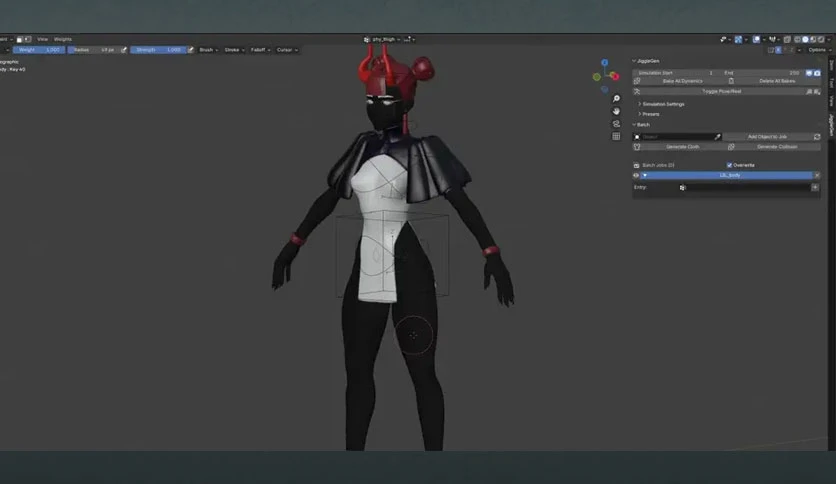Viewport: 836px width, 484px height.
Task: Click Generate Cloth button
Action: click(x=677, y=147)
